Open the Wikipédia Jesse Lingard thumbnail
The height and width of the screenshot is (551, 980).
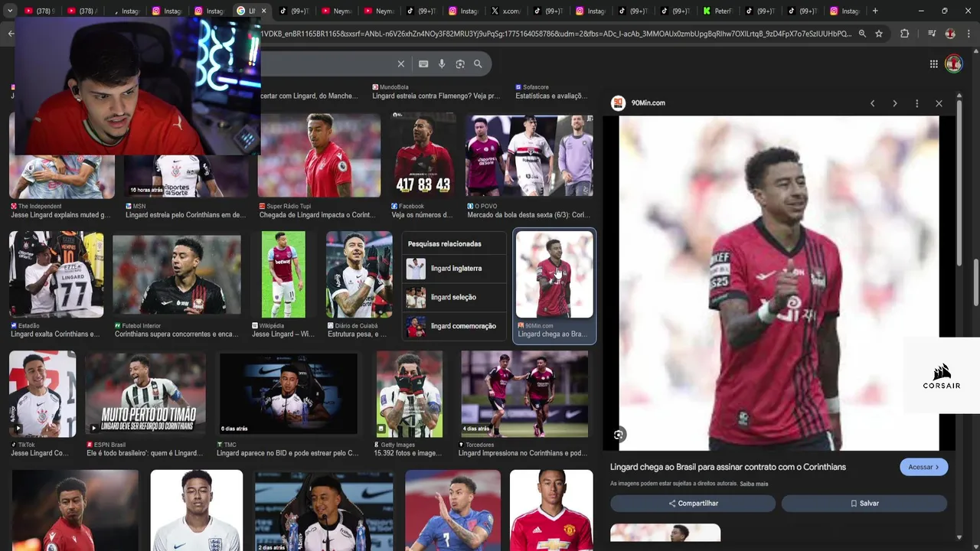pyautogui.click(x=283, y=274)
